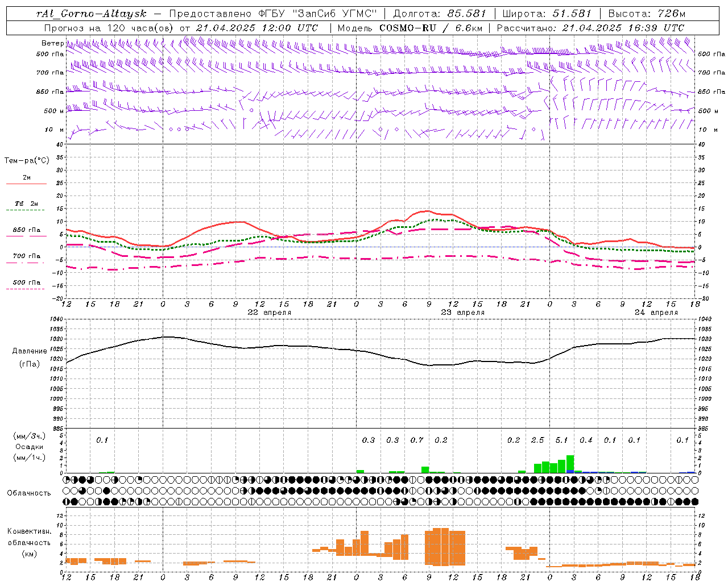Select the (мм/1ч.) precipitation unit label
This screenshot has height=582, width=728.
pyautogui.click(x=29, y=458)
